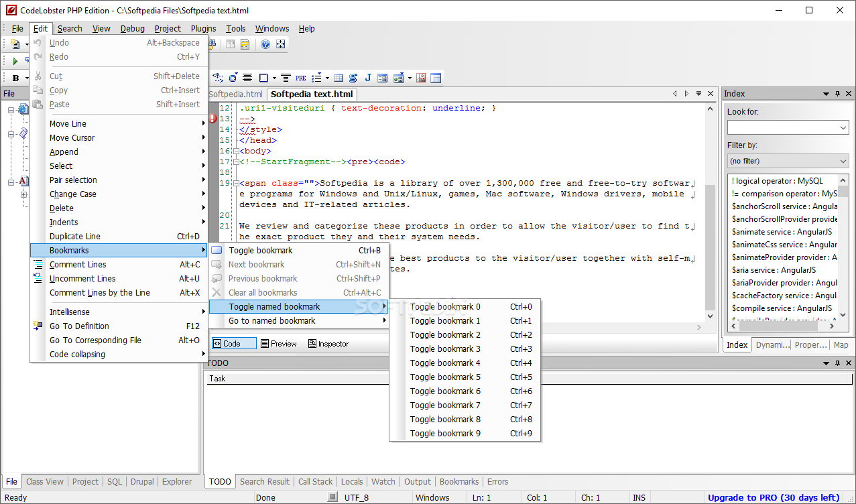The height and width of the screenshot is (504, 856).
Task: Switch to the Softpedia.html editor tab
Action: tap(236, 94)
